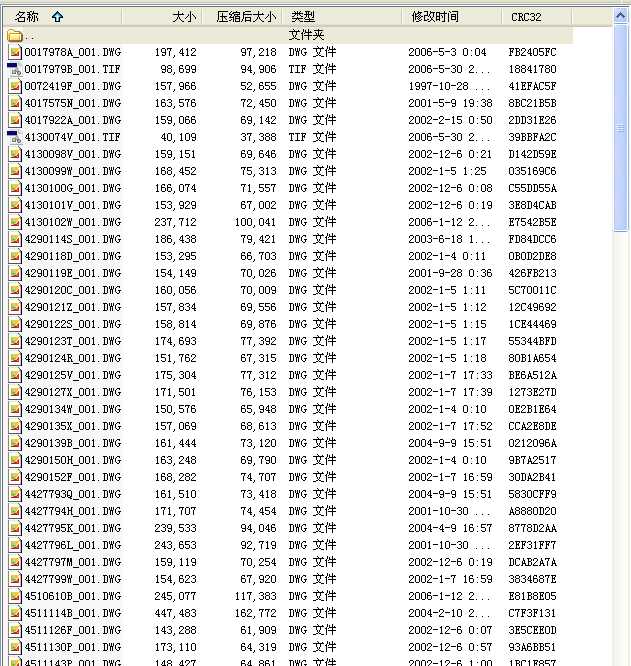Click the CRC32 value C7F3F131
631x666 pixels.
pos(532,613)
